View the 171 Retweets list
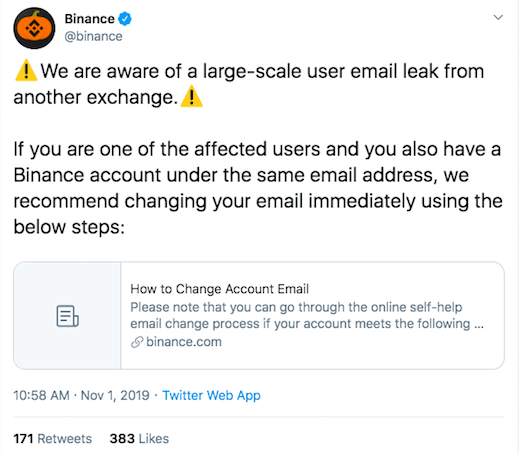 click(x=52, y=439)
